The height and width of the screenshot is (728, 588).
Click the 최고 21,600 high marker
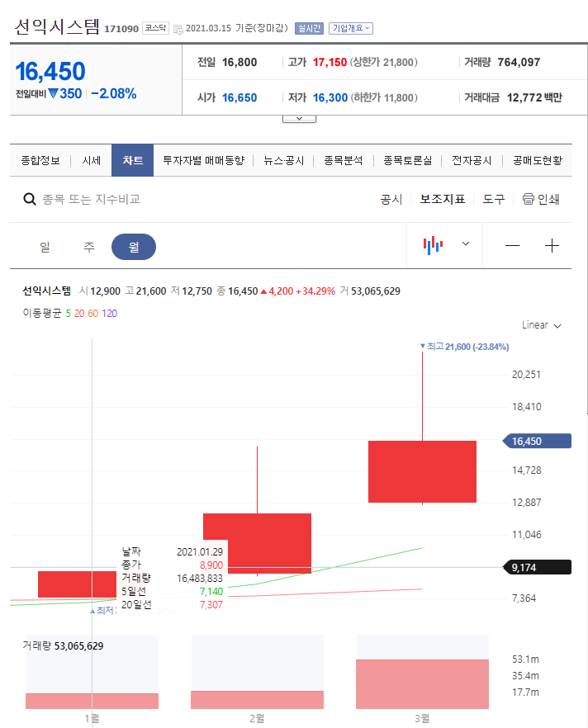[x=464, y=347]
